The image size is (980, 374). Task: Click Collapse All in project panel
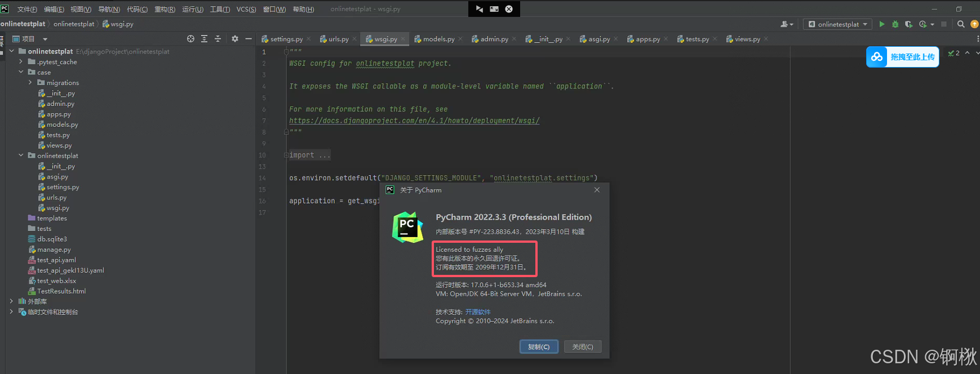coord(218,39)
